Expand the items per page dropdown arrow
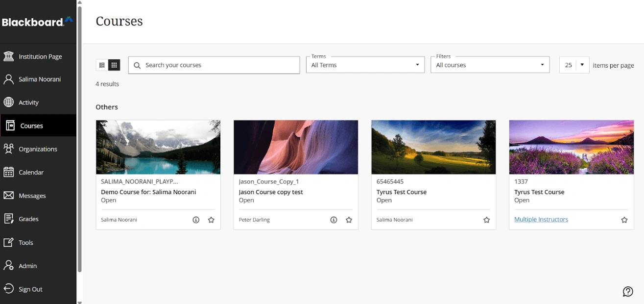644x304 pixels. point(582,65)
